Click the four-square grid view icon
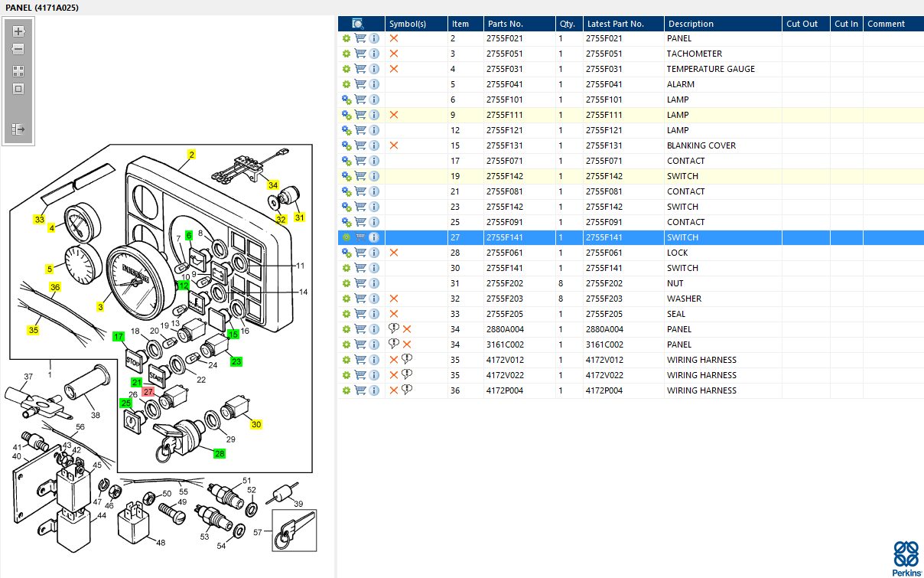The height and width of the screenshot is (578, 924). (18, 70)
